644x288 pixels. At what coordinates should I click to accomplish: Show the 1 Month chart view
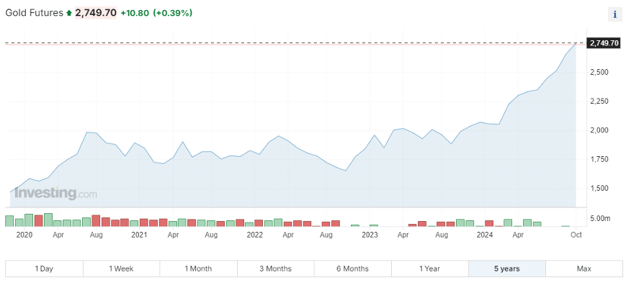pos(198,269)
